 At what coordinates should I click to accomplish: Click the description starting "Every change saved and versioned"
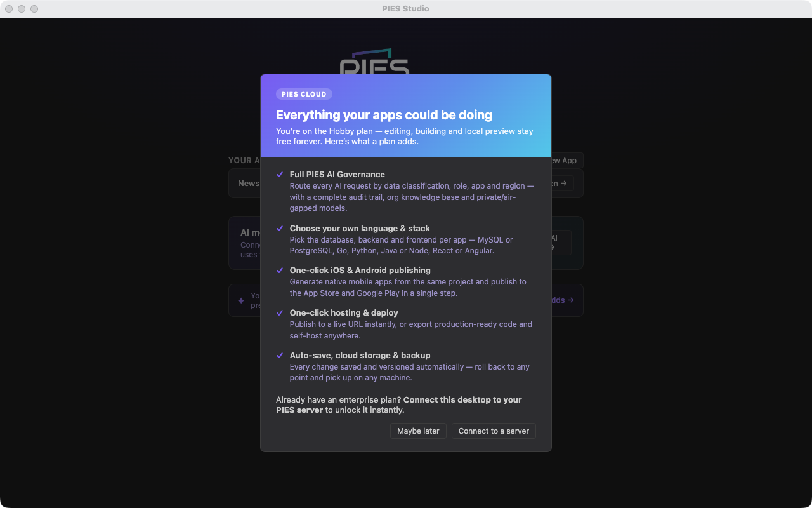point(410,372)
